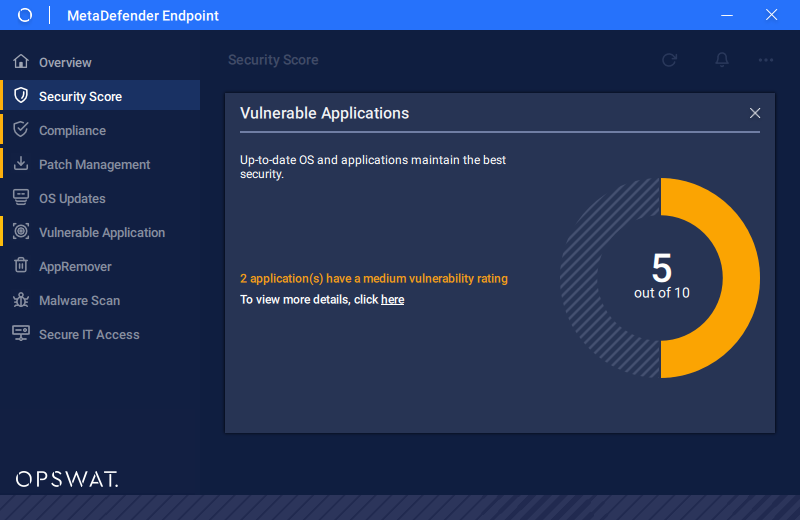Screen dimensions: 800x520
Task: Go to the Compliance section
Action: [x=100, y=130]
